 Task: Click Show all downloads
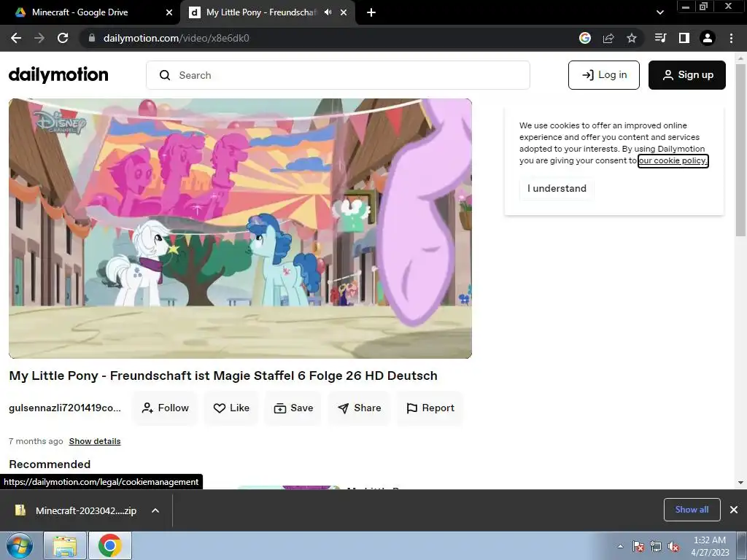point(692,510)
